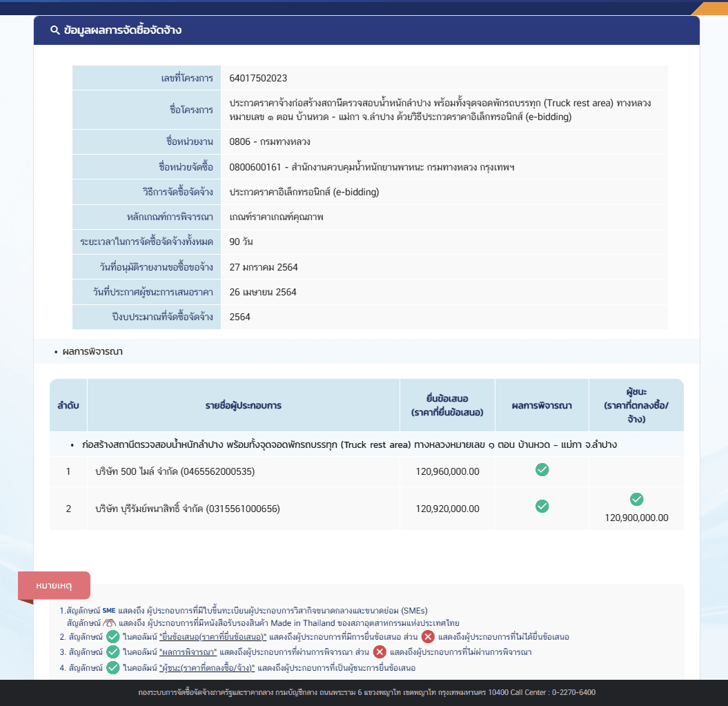This screenshot has width=728, height=706.
Task: Click bid price 120,960,000.00
Action: (x=448, y=471)
